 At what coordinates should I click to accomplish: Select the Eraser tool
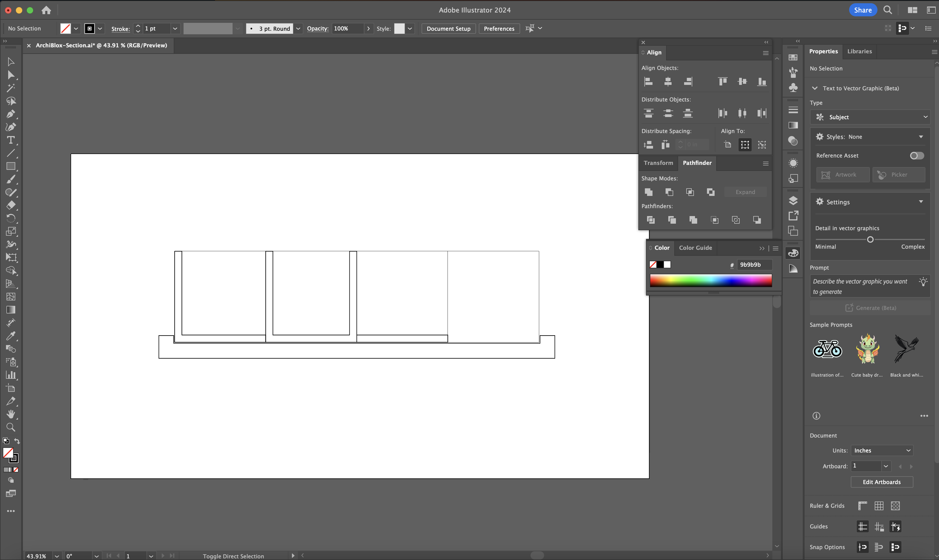[x=11, y=205]
